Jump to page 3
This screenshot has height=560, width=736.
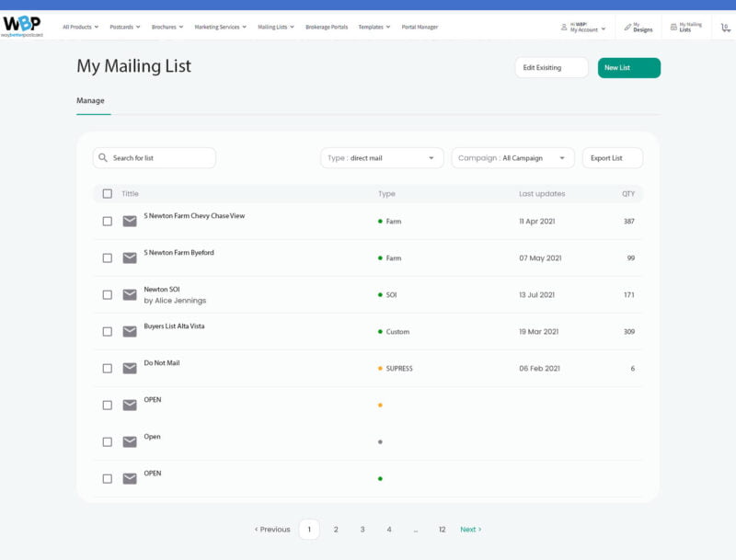coord(362,529)
